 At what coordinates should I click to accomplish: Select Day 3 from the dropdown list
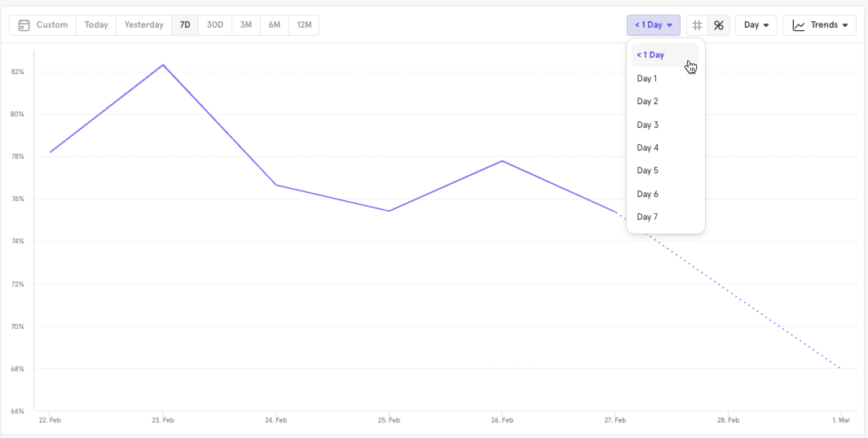click(647, 125)
